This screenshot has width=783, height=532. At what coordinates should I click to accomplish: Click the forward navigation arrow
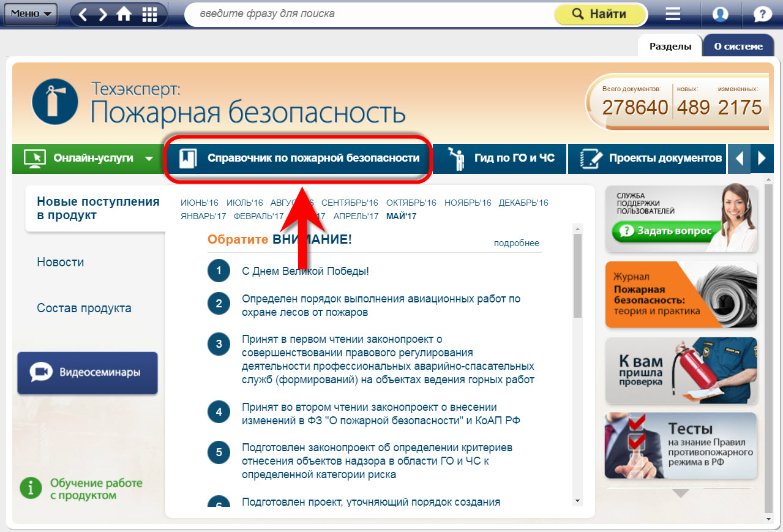pyautogui.click(x=103, y=14)
